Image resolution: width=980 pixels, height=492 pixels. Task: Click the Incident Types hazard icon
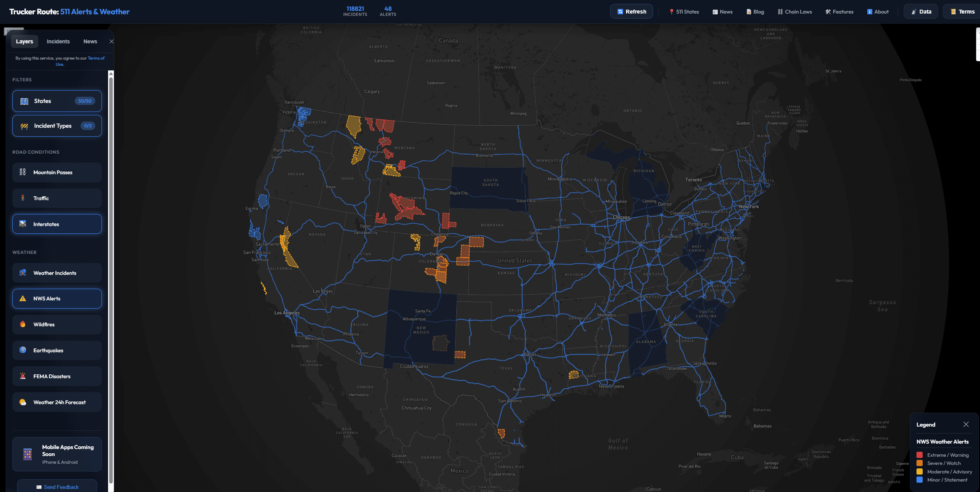tap(24, 126)
